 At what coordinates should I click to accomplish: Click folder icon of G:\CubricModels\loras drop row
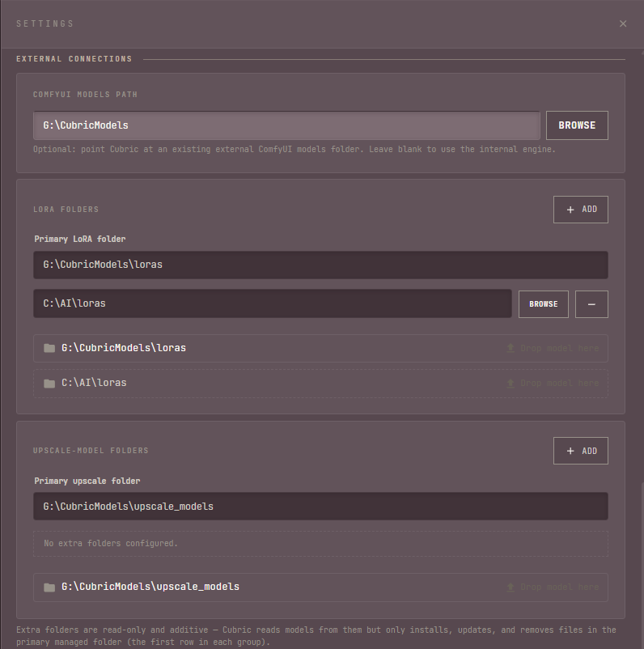coord(49,348)
